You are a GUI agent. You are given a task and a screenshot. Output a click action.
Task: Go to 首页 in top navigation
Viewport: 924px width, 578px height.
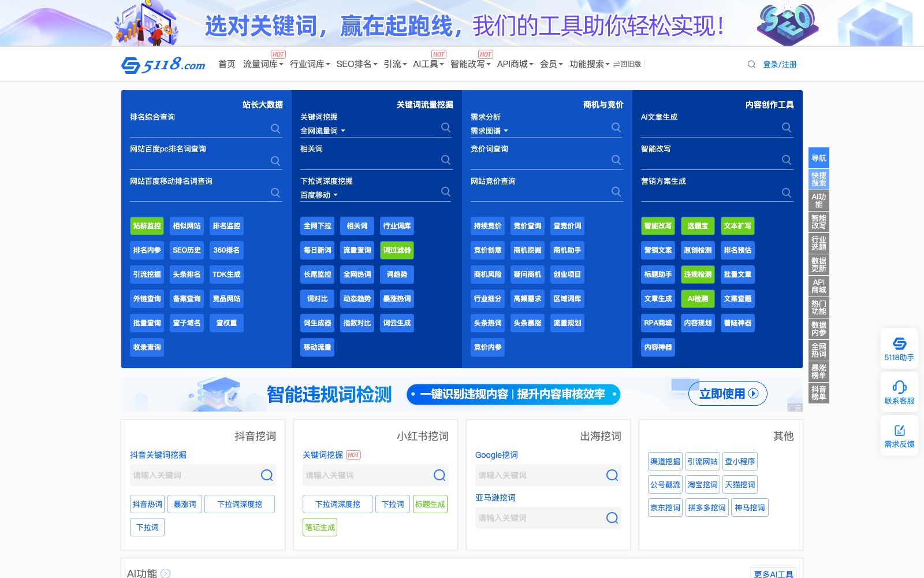227,64
